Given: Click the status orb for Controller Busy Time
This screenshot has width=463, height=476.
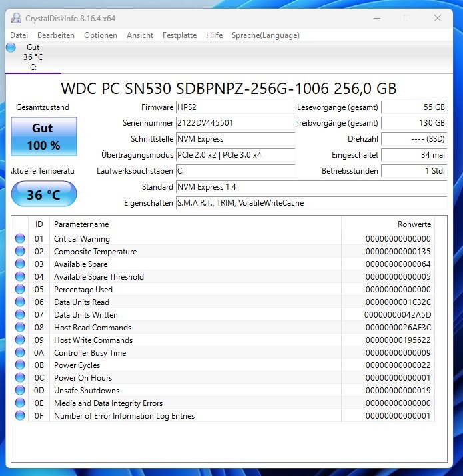Looking at the screenshot, I should click(20, 352).
